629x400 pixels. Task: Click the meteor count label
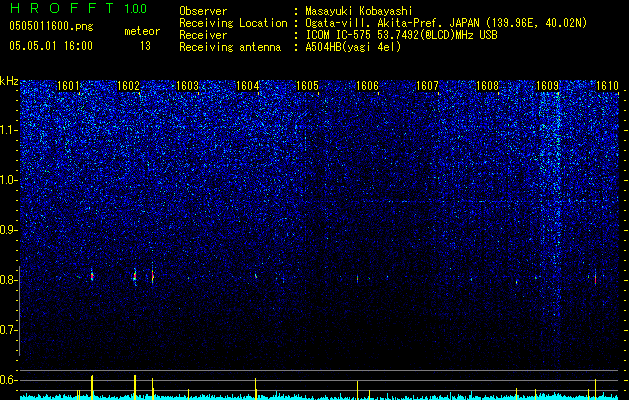click(142, 31)
